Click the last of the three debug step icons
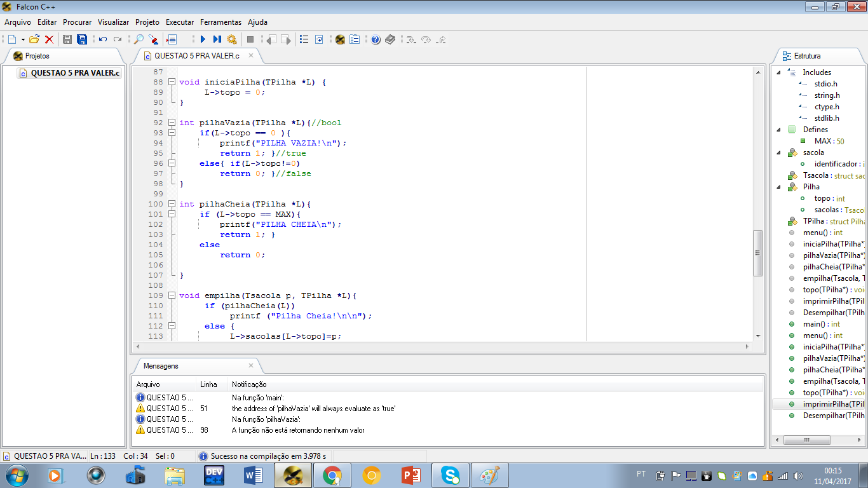 [x=441, y=39]
